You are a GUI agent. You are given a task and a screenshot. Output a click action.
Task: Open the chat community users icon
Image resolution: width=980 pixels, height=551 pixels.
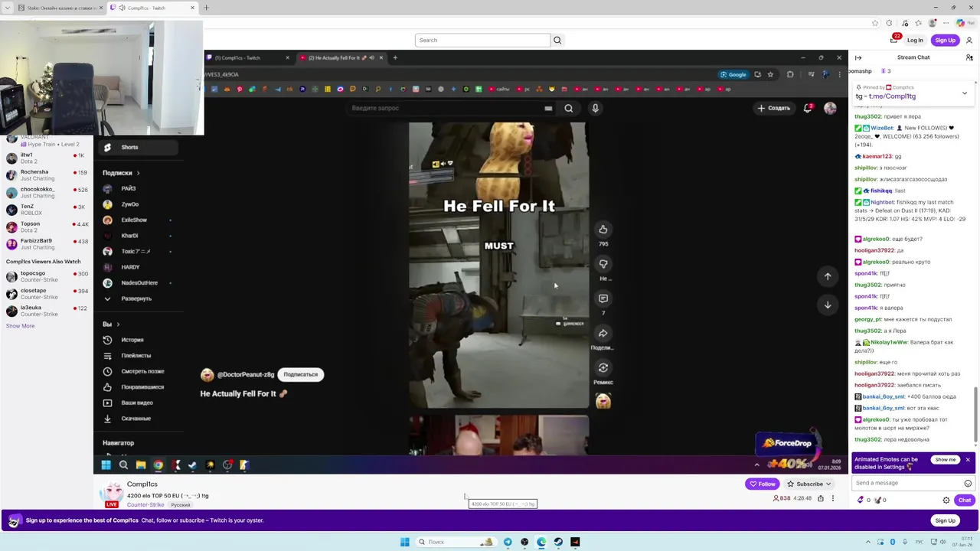(x=969, y=57)
